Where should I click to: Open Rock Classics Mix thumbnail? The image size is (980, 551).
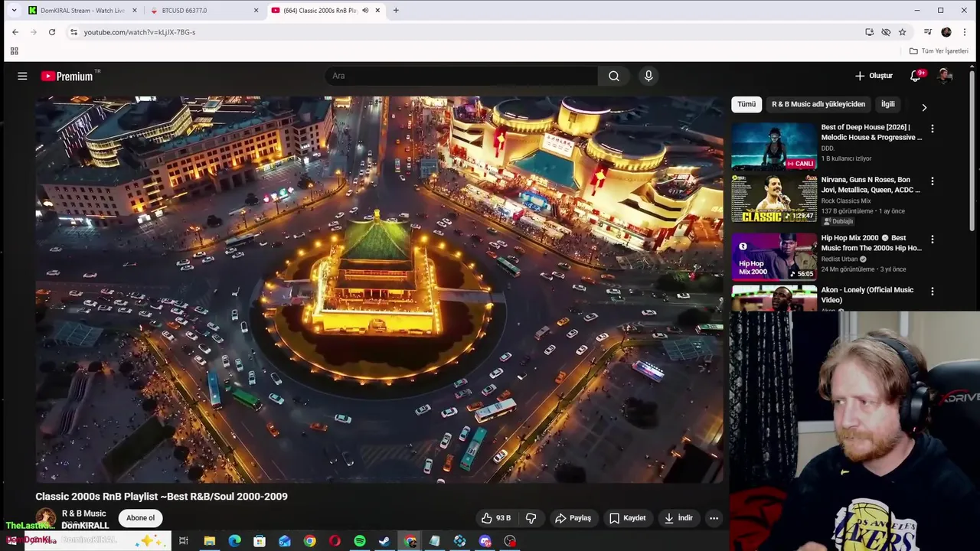[774, 199]
